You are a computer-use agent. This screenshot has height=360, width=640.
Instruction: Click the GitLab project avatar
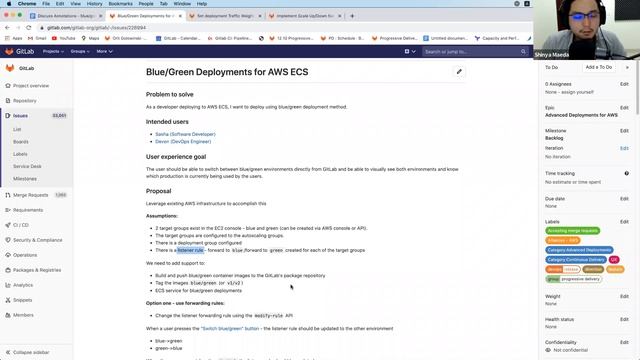10,68
